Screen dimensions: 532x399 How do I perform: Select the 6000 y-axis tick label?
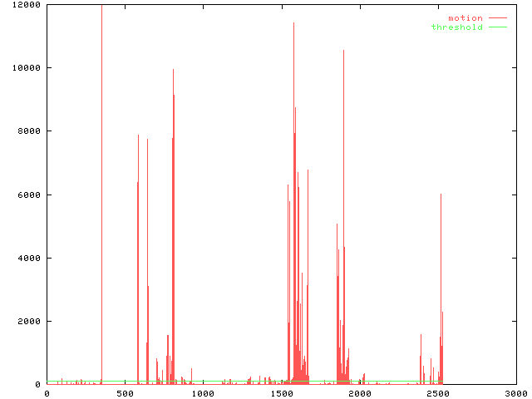tap(27, 195)
